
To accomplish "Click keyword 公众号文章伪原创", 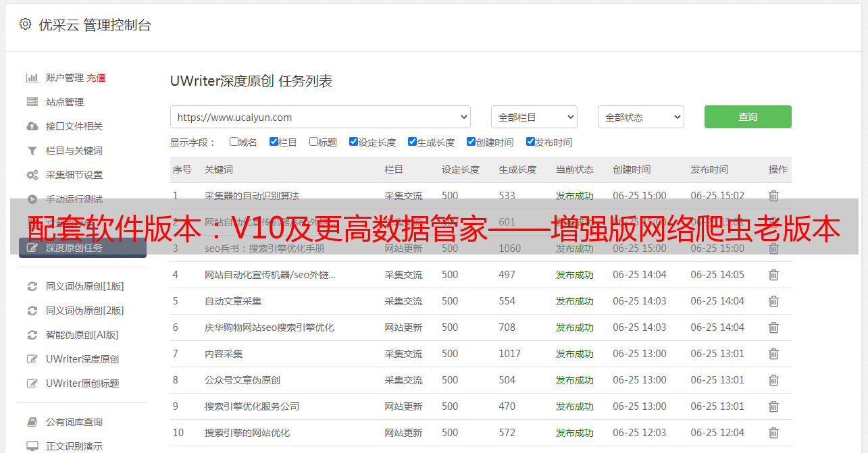I will [x=242, y=380].
